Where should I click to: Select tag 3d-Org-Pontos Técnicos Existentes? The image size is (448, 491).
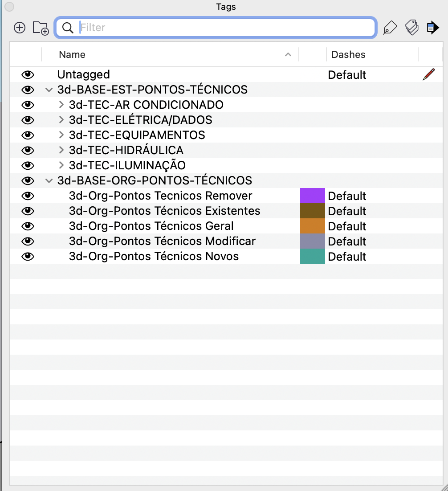[165, 211]
